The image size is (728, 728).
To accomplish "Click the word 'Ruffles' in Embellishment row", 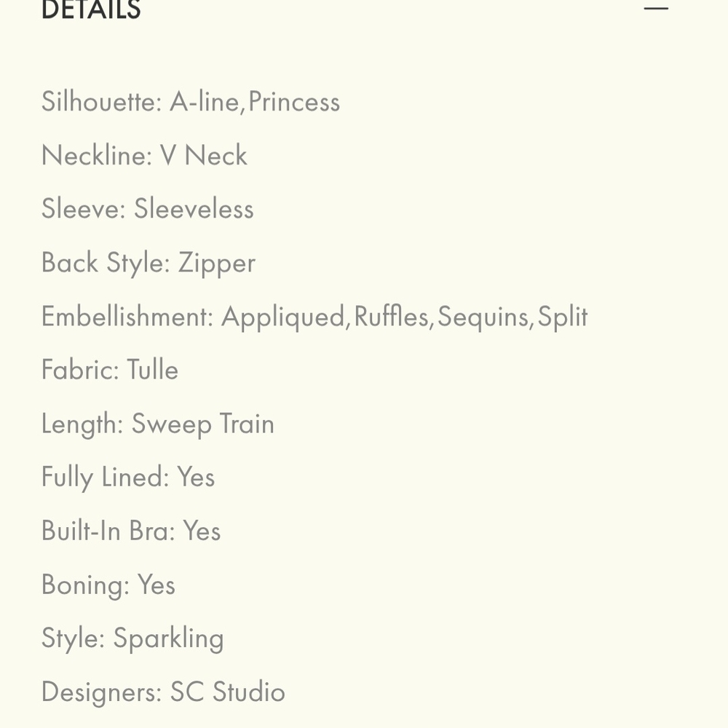I will 392,317.
